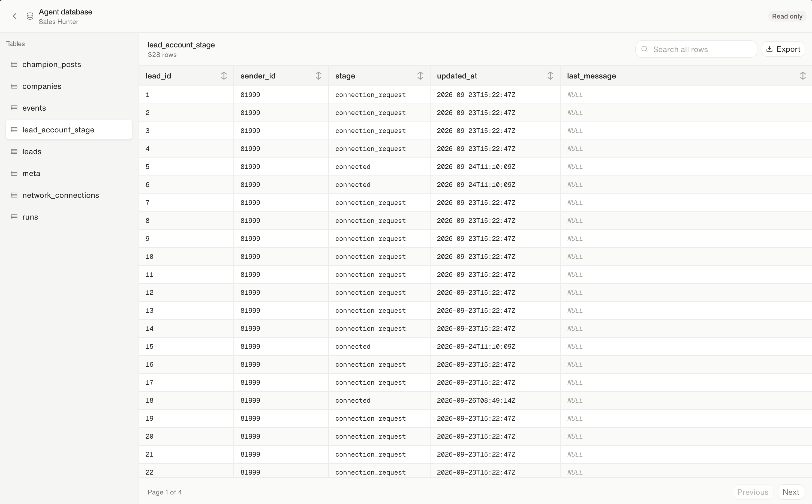
Task: Click the Export button
Action: pos(783,49)
